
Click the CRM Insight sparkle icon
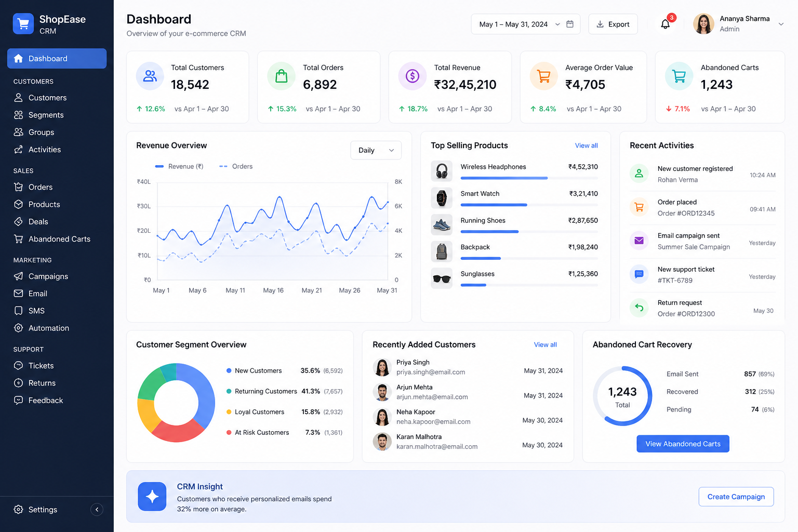pyautogui.click(x=152, y=496)
